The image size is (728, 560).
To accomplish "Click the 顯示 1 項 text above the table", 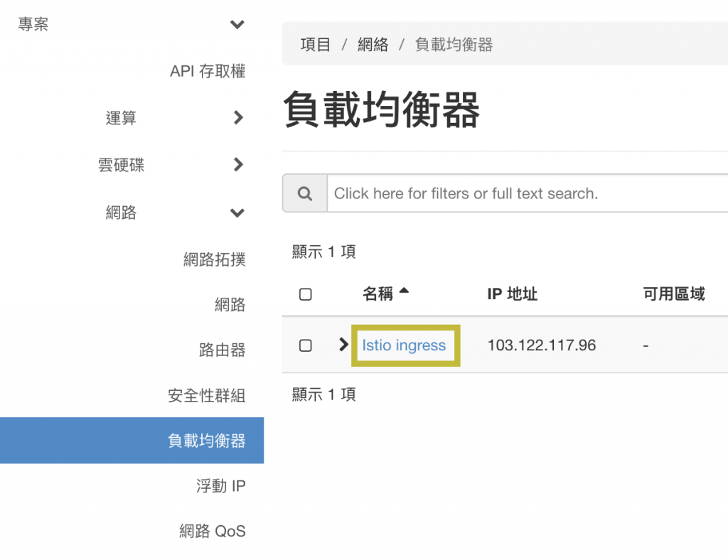I will [323, 252].
